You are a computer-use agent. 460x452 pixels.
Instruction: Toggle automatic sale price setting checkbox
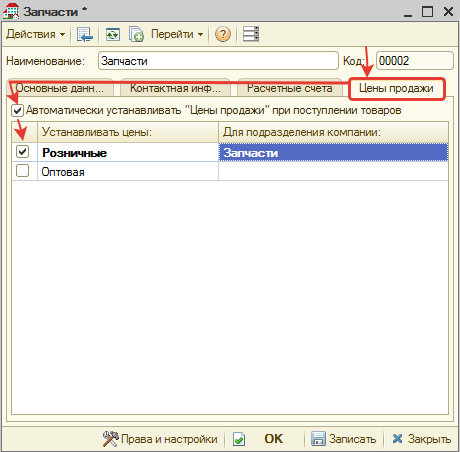(x=17, y=110)
